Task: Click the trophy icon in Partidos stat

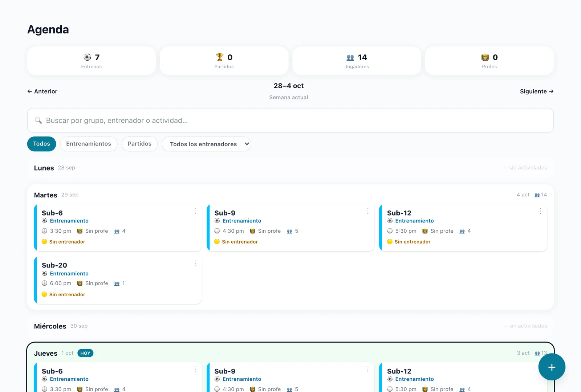Action: (220, 57)
